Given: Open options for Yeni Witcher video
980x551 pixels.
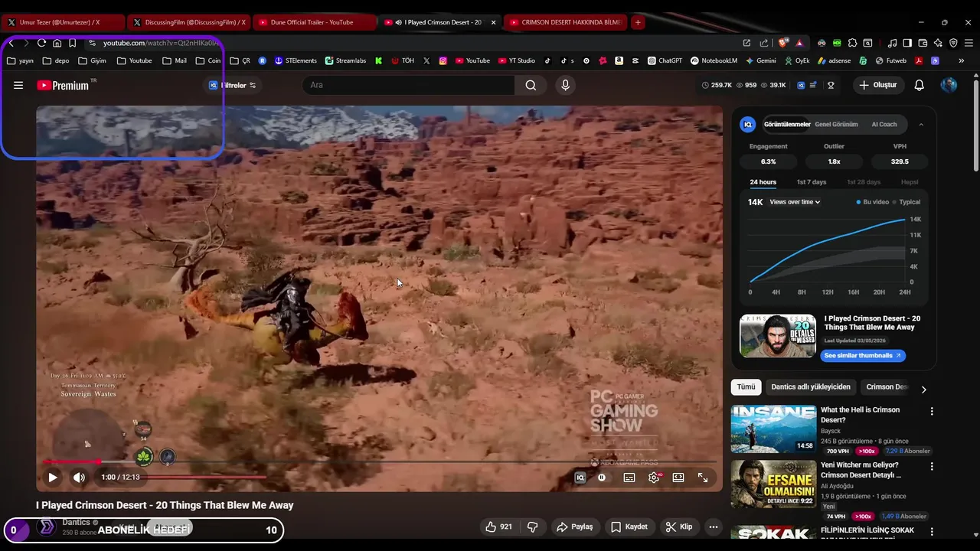Looking at the screenshot, I should [x=932, y=467].
